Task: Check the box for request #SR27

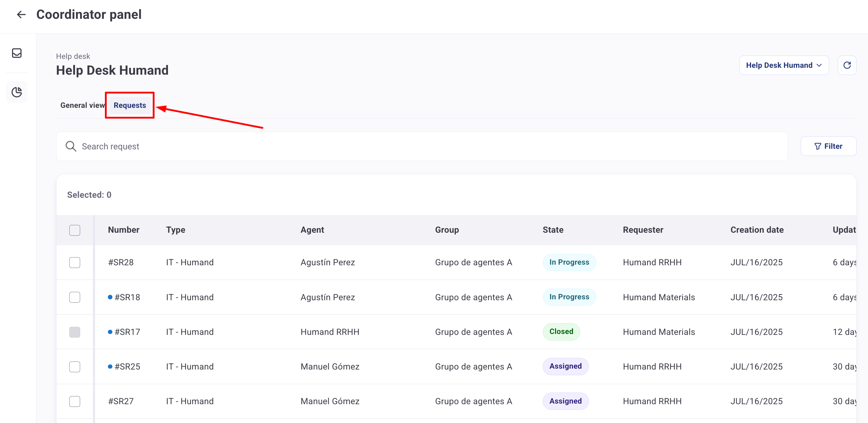Action: click(75, 401)
